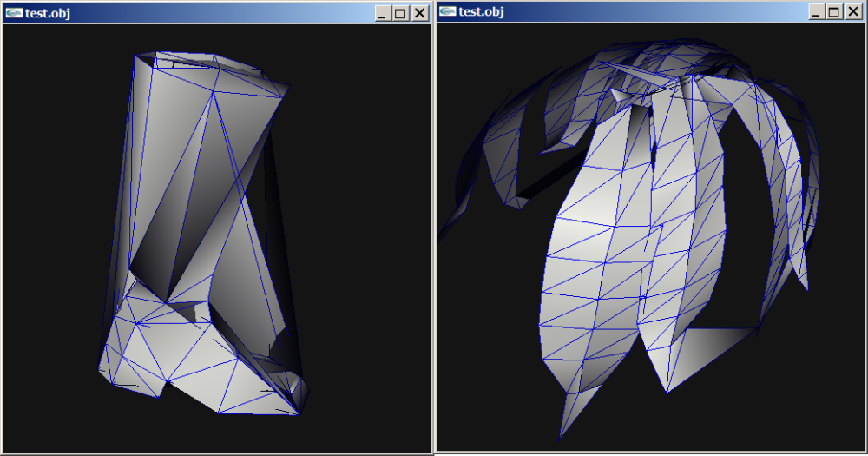Screen dimensions: 868x456
Task: Minimize the right test.obj window
Action: 816,12
